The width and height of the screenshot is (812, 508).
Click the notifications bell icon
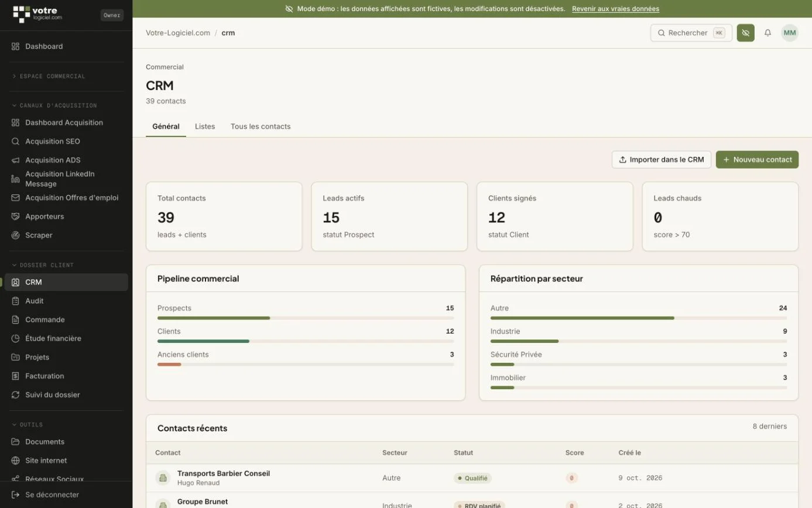coord(768,33)
